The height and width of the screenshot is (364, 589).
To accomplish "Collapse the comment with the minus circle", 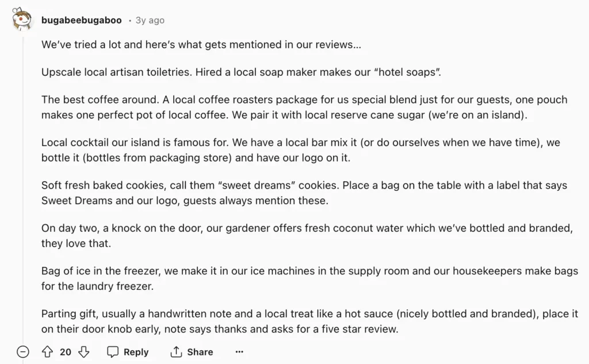I will (x=23, y=351).
